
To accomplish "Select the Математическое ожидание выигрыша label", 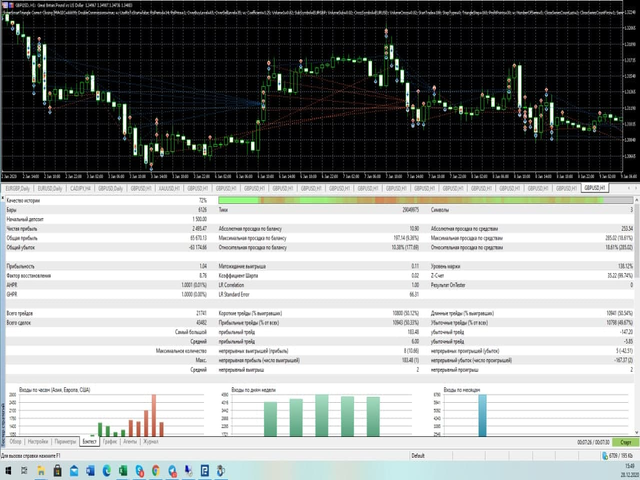I will point(242,266).
